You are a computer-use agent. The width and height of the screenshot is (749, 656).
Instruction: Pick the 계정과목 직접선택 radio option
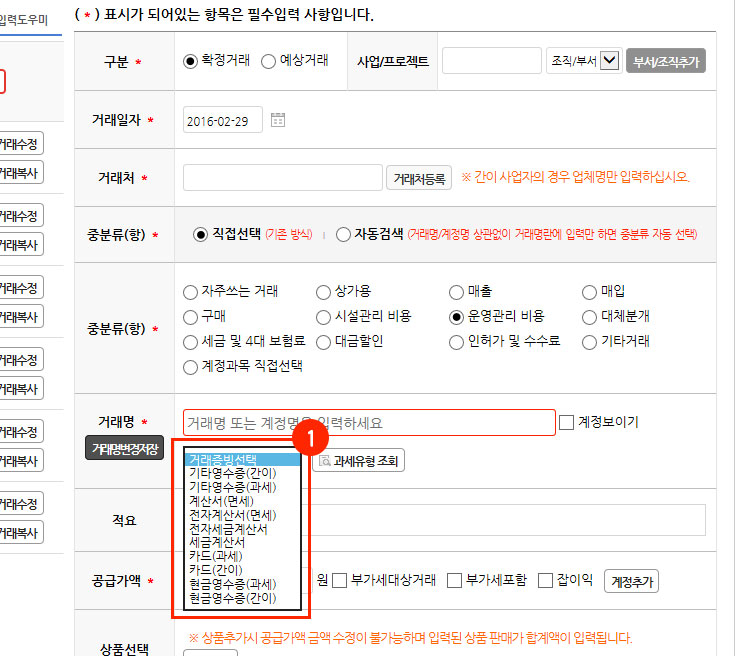coord(191,366)
